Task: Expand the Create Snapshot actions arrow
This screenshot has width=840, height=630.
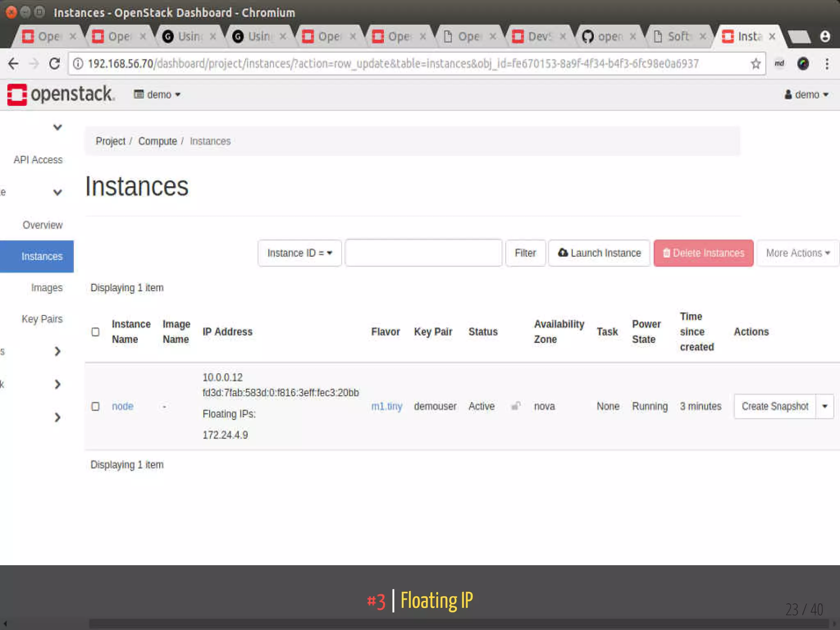Action: [x=824, y=406]
